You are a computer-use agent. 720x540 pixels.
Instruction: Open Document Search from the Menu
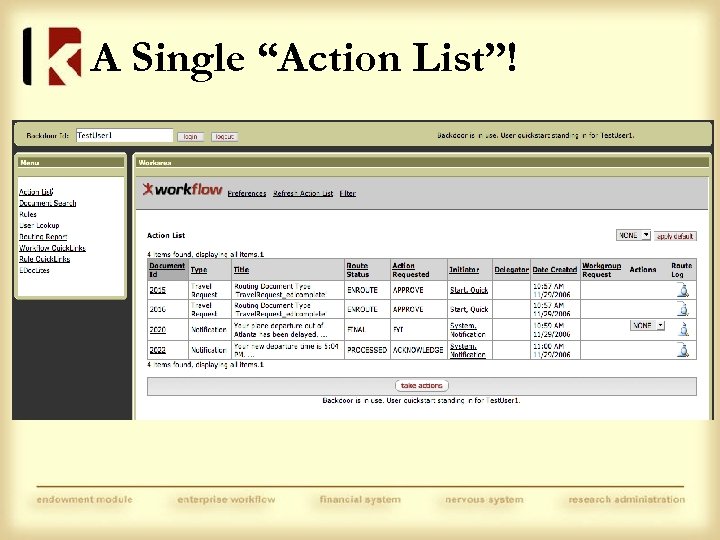pos(48,203)
